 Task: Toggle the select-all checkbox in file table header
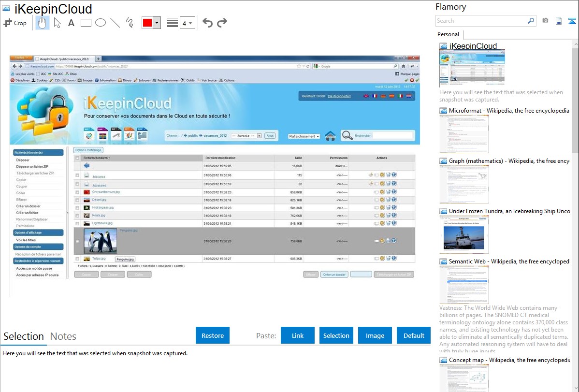pos(77,158)
